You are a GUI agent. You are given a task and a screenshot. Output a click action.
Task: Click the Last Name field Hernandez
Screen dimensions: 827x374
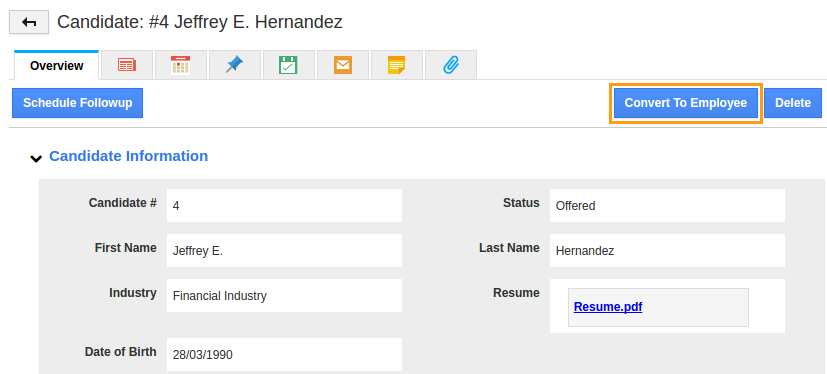coord(667,251)
